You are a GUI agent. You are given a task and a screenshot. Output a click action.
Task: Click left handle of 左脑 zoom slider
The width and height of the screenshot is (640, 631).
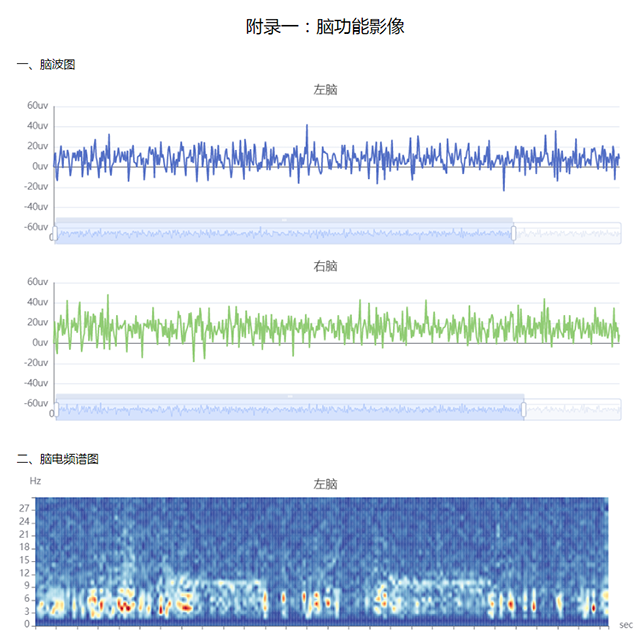point(56,233)
